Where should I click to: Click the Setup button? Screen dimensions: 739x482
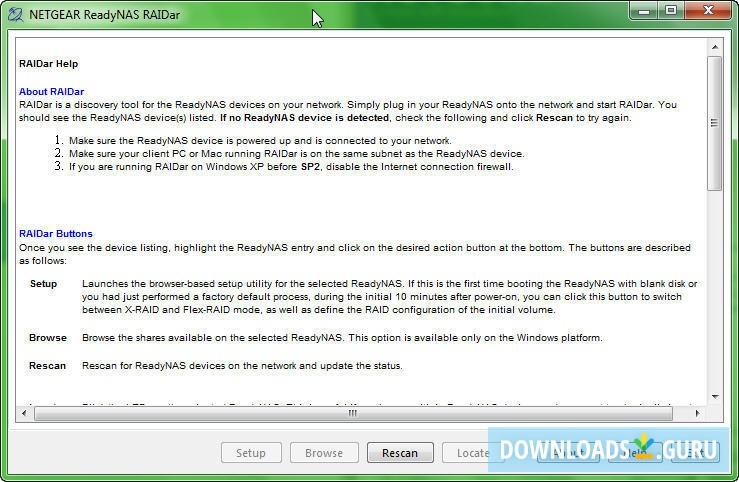(251, 453)
